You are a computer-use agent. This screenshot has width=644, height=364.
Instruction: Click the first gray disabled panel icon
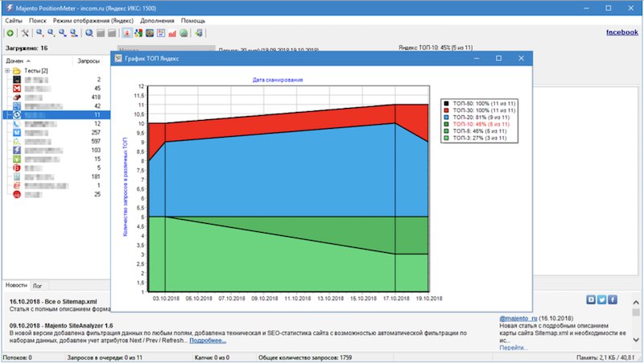pos(101,33)
